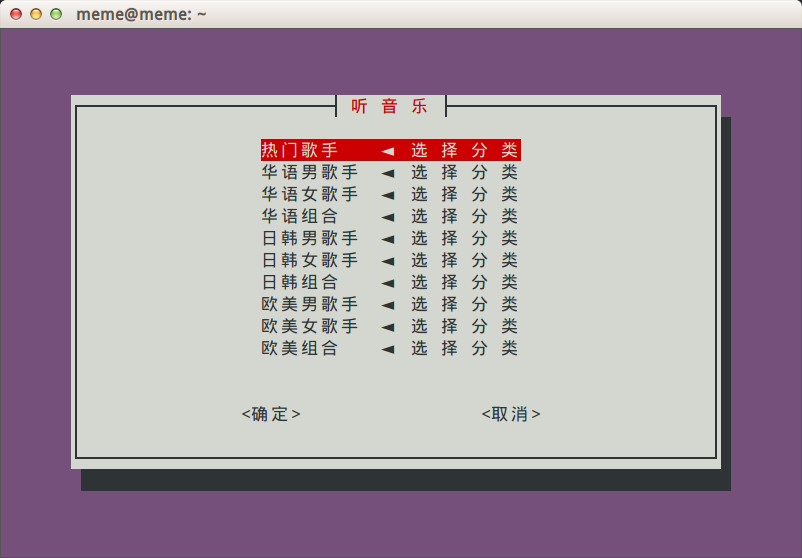Click the arrow icon beside 日韩女歌手

388,261
